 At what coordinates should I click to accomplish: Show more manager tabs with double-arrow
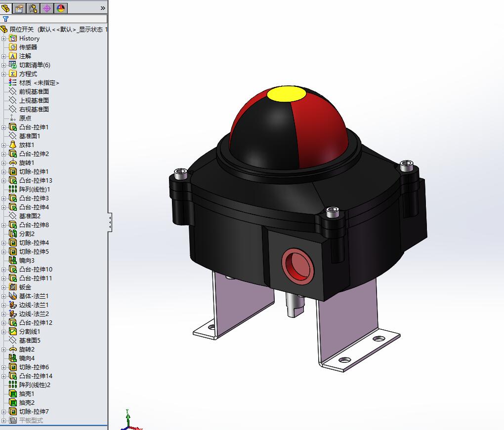(x=103, y=8)
